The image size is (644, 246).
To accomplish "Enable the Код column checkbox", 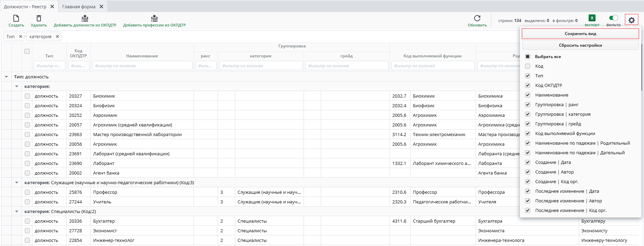I will (528, 66).
